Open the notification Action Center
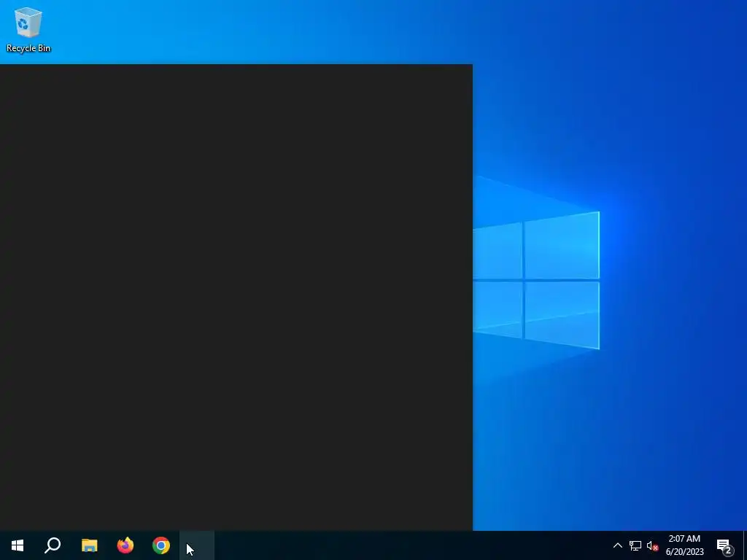The height and width of the screenshot is (560, 747). point(725,545)
